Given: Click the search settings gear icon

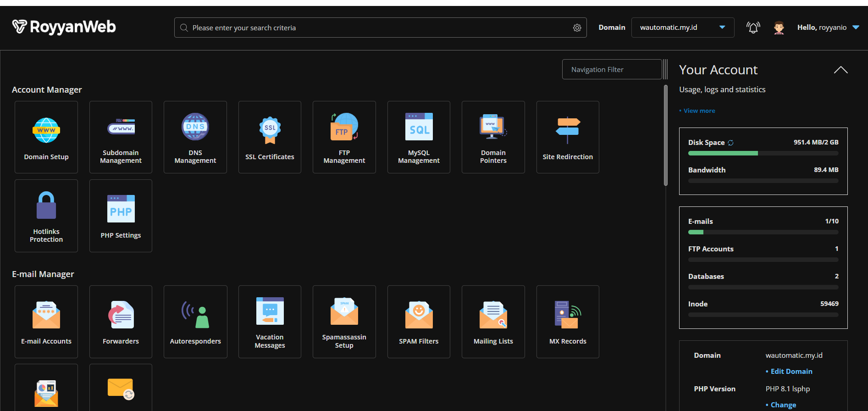Looking at the screenshot, I should tap(577, 28).
